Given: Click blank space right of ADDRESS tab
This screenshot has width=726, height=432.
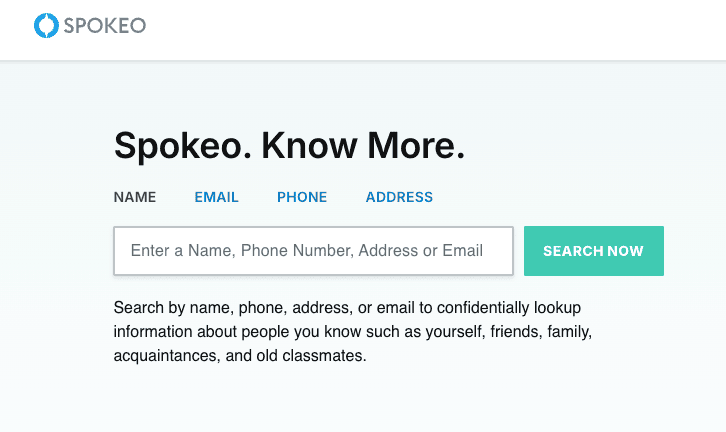Looking at the screenshot, I should (x=560, y=197).
